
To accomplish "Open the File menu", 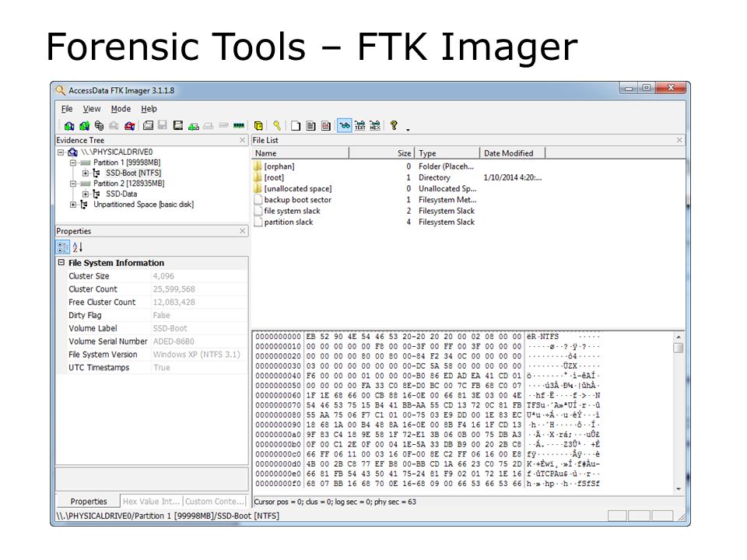I will point(67,109).
